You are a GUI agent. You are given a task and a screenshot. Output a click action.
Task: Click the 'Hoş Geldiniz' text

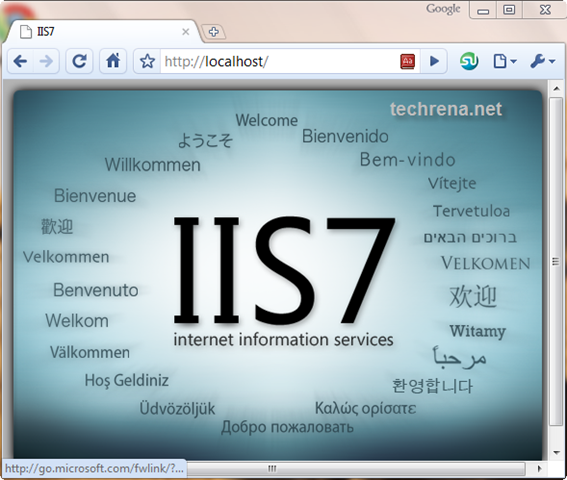coord(127,381)
